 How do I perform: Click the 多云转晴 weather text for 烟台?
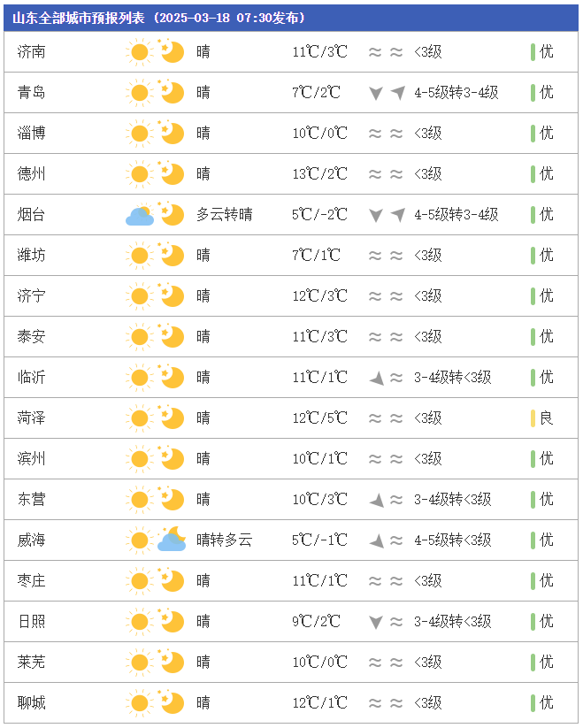tap(225, 215)
